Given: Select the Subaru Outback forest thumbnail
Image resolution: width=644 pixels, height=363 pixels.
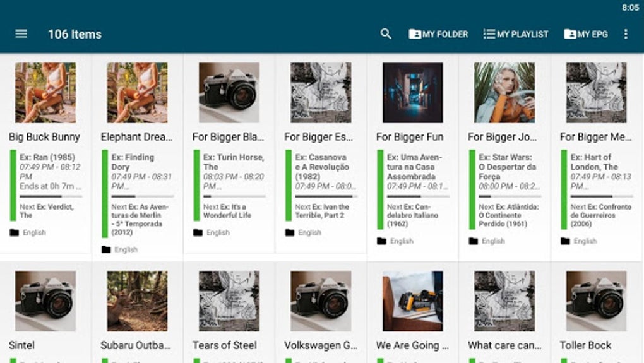Looking at the screenshot, I should (137, 301).
